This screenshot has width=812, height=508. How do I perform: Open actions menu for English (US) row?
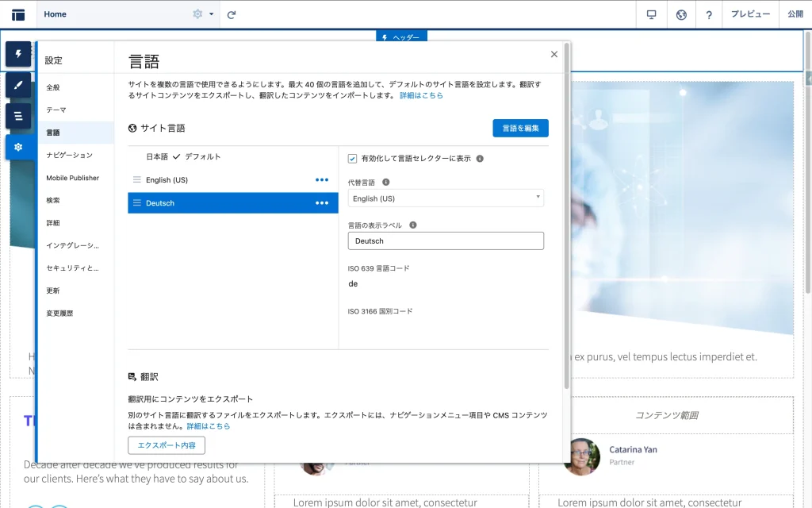[x=322, y=180]
